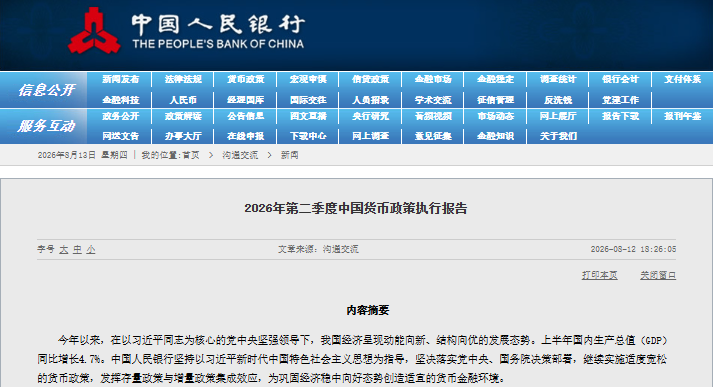Click the 关闭窗口 close window link

pyautogui.click(x=658, y=275)
